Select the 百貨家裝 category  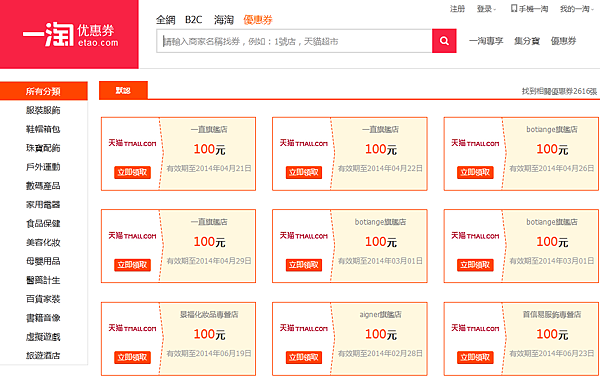tap(43, 299)
